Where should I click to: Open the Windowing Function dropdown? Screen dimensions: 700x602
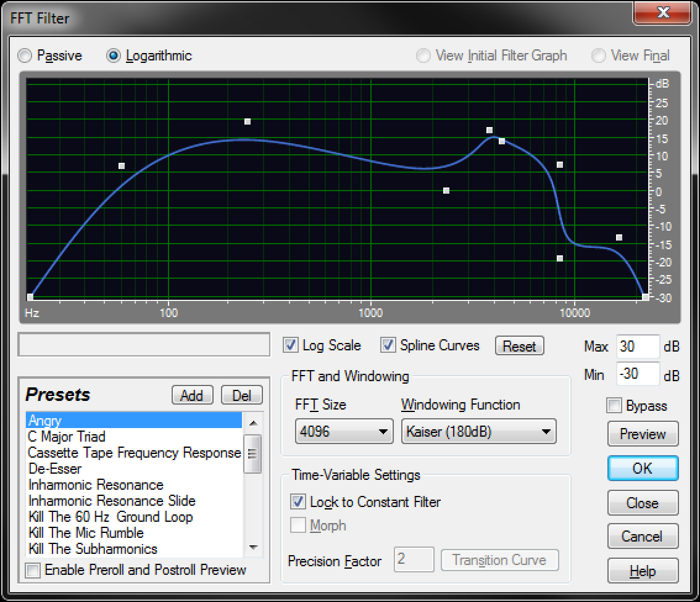tap(478, 431)
